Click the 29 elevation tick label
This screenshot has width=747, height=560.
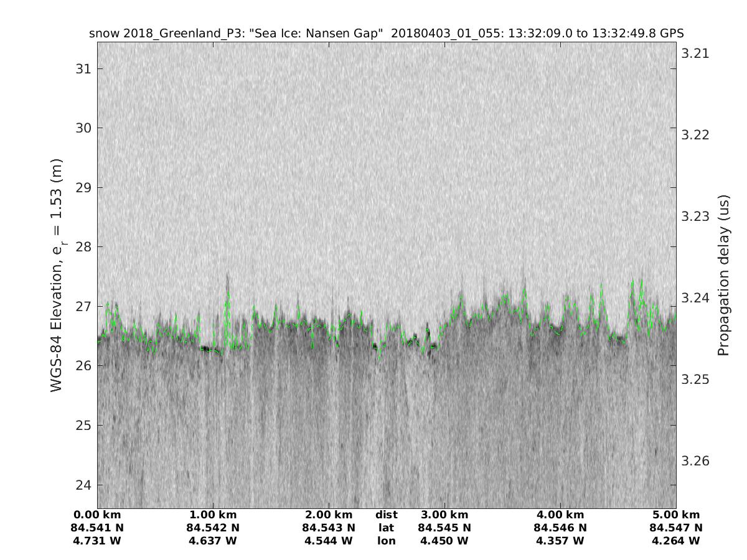(x=83, y=187)
